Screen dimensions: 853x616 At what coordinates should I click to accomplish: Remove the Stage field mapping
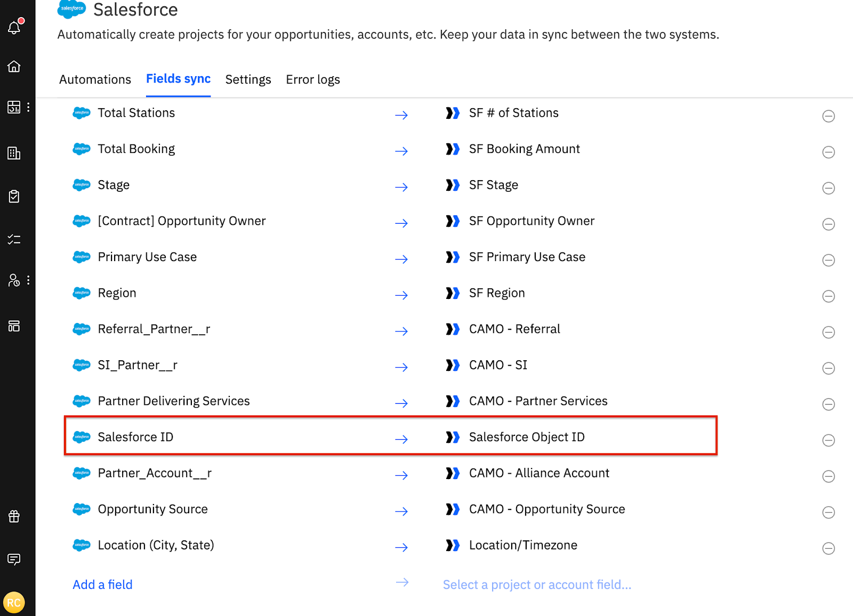(828, 188)
